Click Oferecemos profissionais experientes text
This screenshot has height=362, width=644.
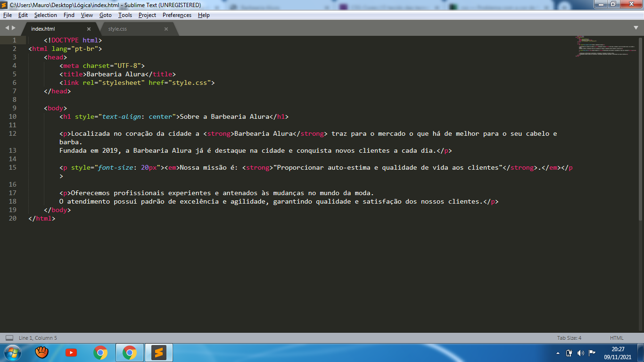[x=141, y=193]
